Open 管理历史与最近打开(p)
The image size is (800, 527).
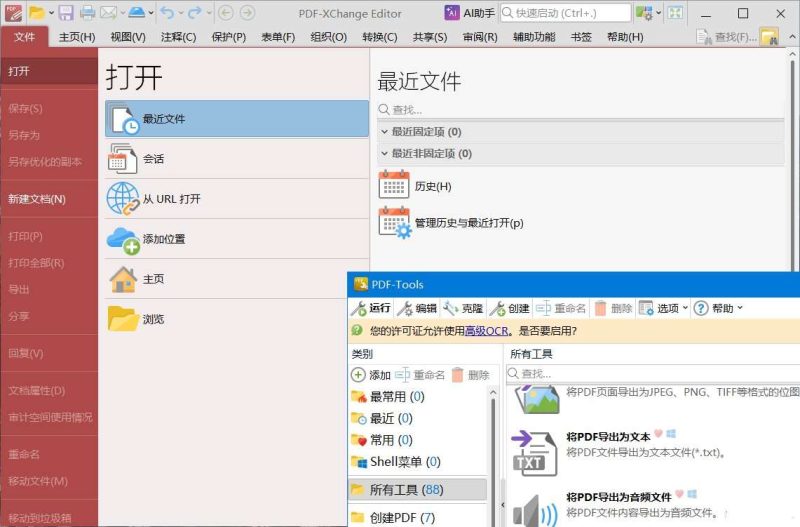point(451,223)
